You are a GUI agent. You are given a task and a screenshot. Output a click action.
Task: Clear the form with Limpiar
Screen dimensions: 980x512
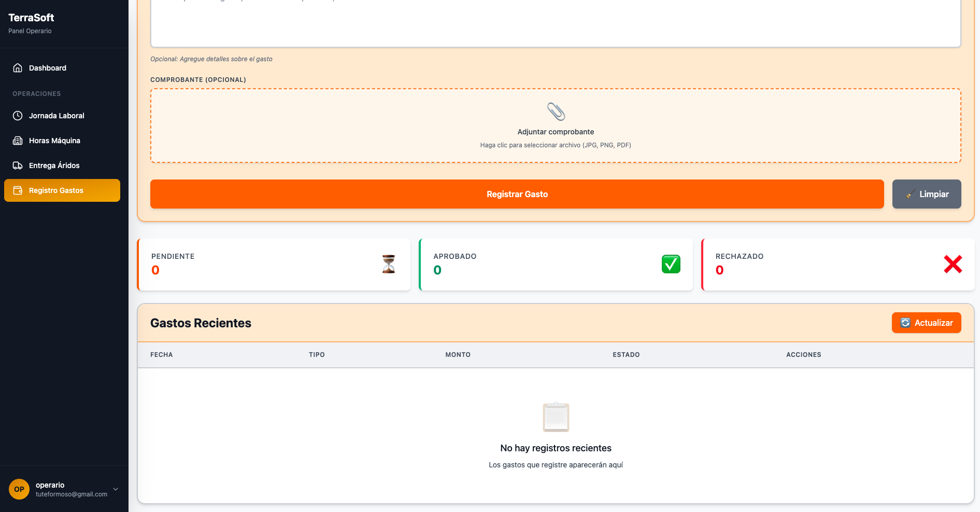click(x=927, y=194)
